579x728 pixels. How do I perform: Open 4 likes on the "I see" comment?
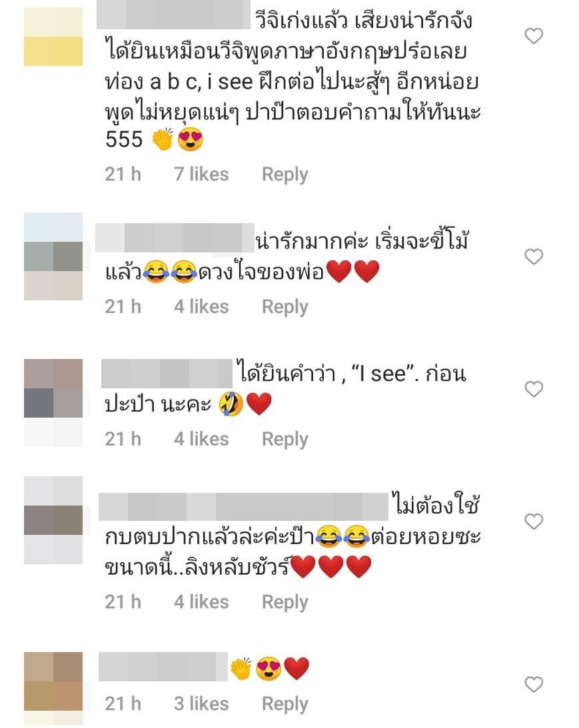pos(201,439)
